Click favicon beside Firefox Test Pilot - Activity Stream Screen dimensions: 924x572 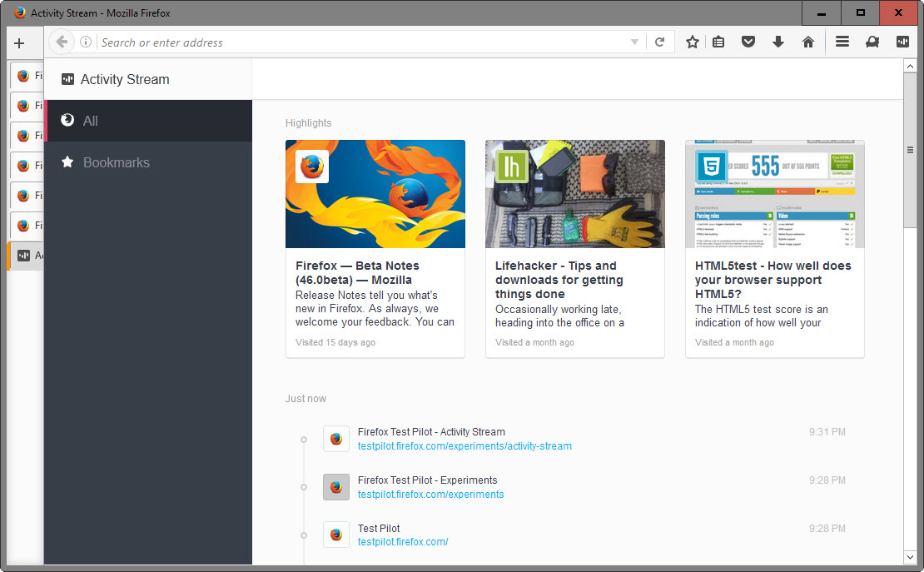click(x=336, y=439)
